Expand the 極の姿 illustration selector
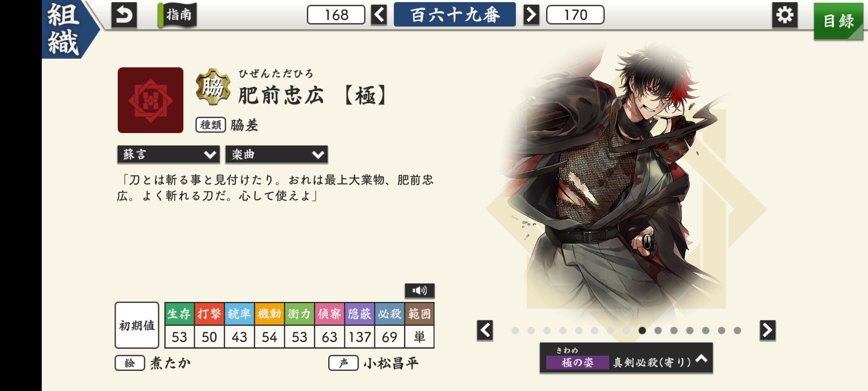Screen dimensions: 868x391 pos(626,358)
